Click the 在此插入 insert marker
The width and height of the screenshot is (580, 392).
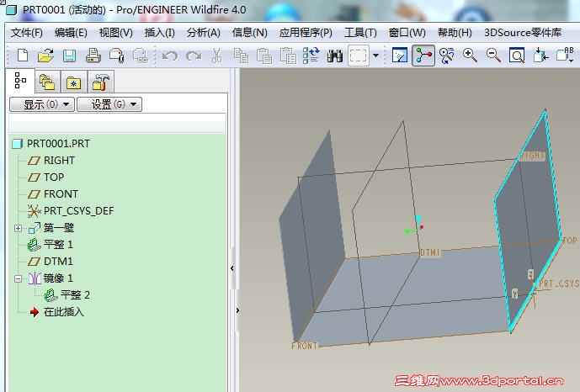pos(57,312)
